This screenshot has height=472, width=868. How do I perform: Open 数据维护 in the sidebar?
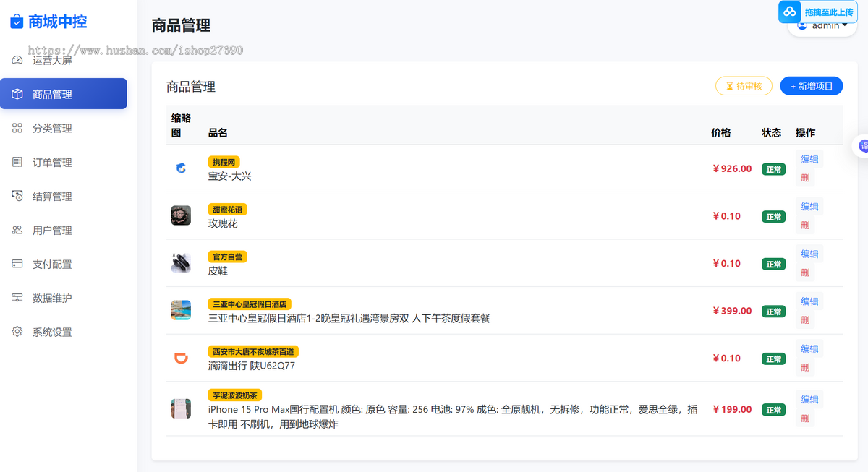pyautogui.click(x=64, y=298)
